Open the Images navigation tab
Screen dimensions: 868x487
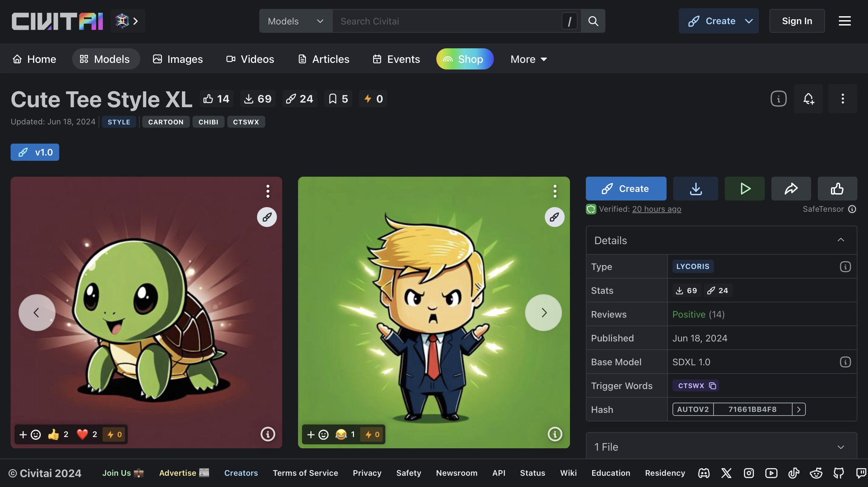[178, 59]
